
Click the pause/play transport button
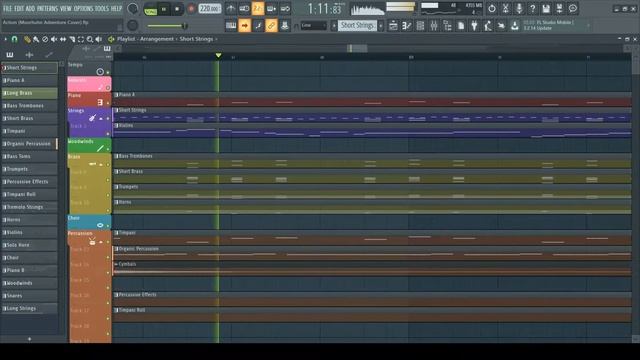[164, 9]
